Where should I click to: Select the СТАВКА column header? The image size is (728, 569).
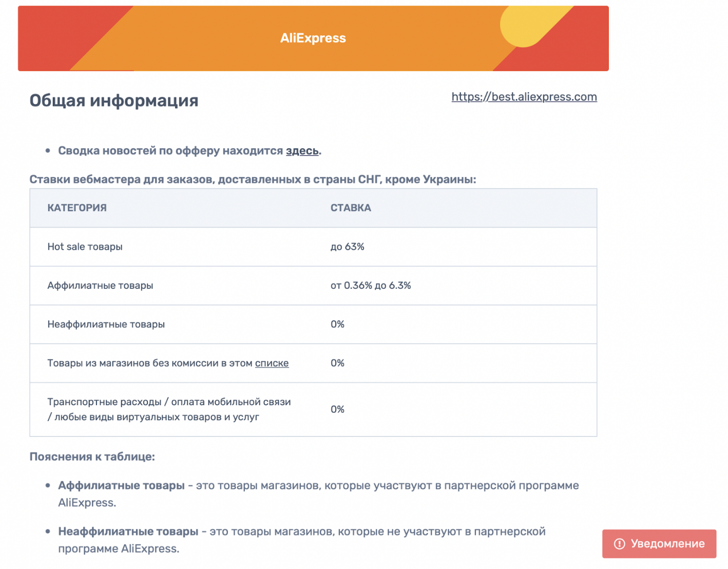click(351, 208)
